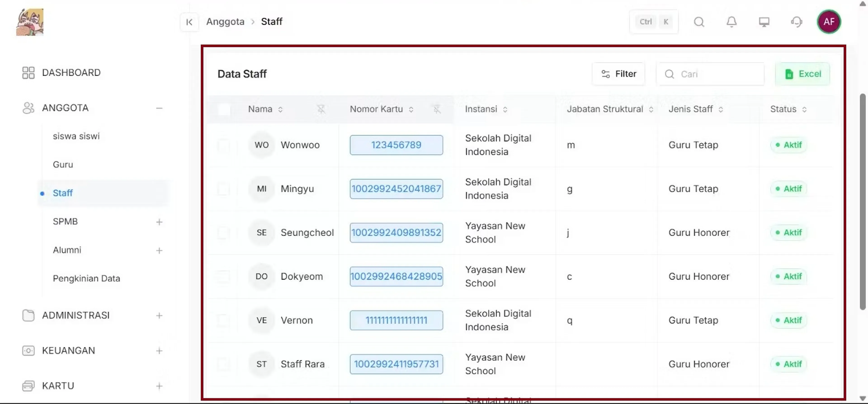Expand the Alumni submenu

coord(159,250)
